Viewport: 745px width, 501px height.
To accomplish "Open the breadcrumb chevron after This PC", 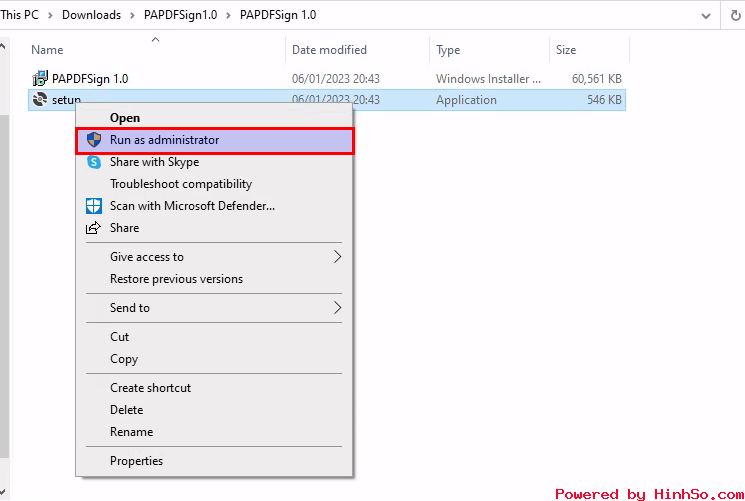I will [50, 15].
